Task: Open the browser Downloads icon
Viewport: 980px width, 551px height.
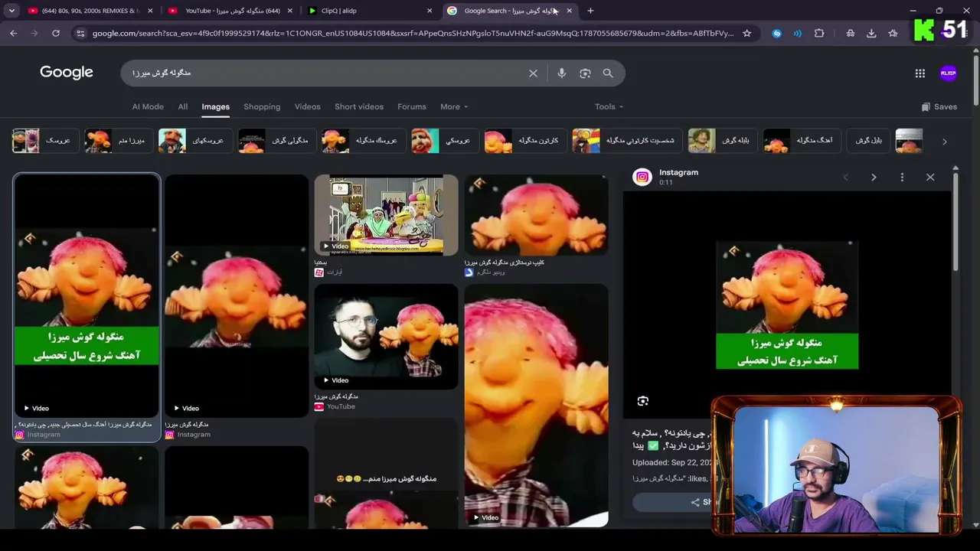Action: pyautogui.click(x=871, y=33)
